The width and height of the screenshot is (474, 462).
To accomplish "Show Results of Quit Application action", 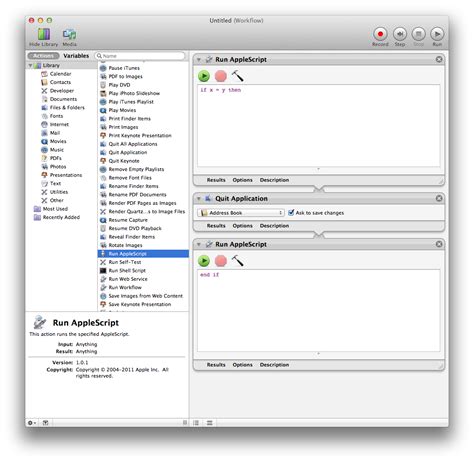I will (216, 226).
